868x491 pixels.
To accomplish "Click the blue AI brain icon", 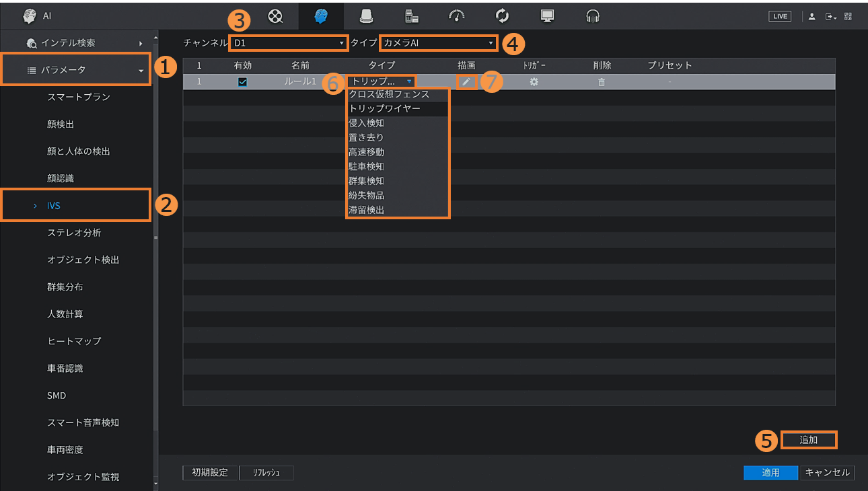I will [321, 16].
